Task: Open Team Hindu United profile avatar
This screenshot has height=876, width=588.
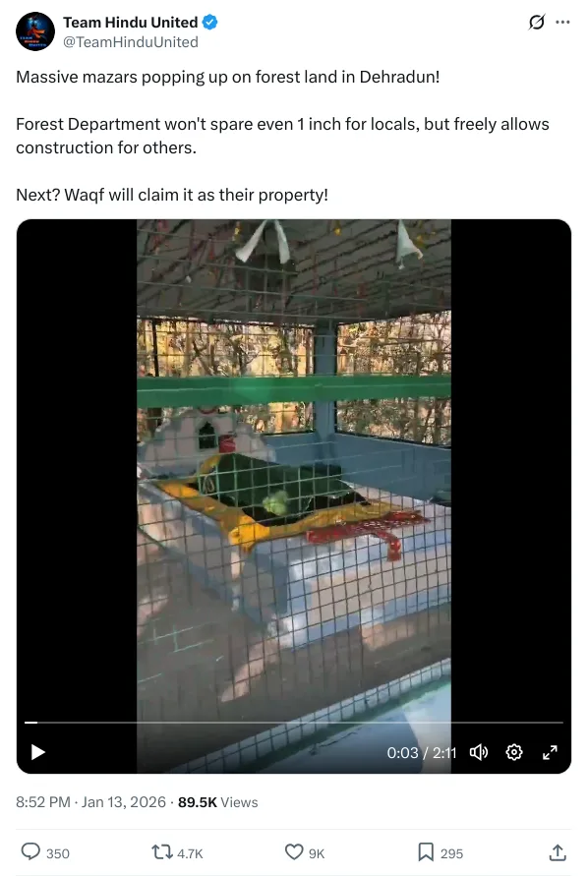Action: click(x=35, y=31)
